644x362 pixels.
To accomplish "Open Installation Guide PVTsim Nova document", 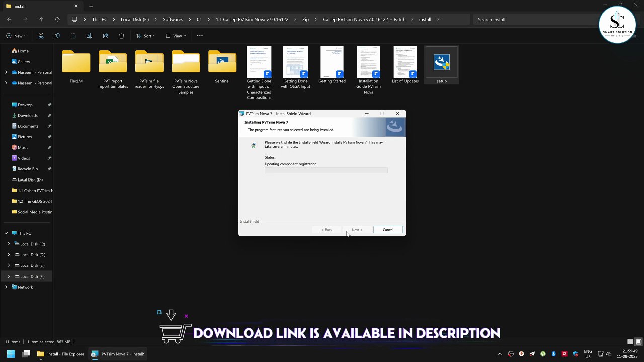I will 368,71.
